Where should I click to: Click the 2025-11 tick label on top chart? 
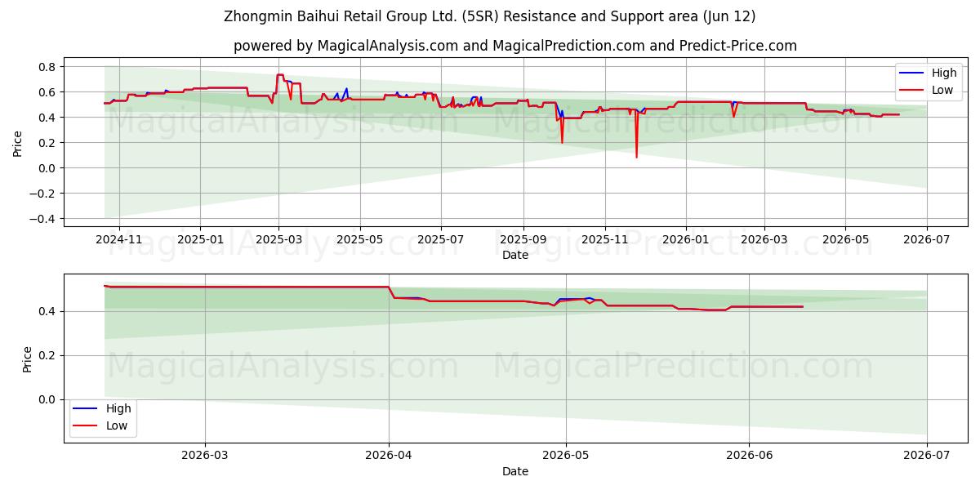point(604,240)
